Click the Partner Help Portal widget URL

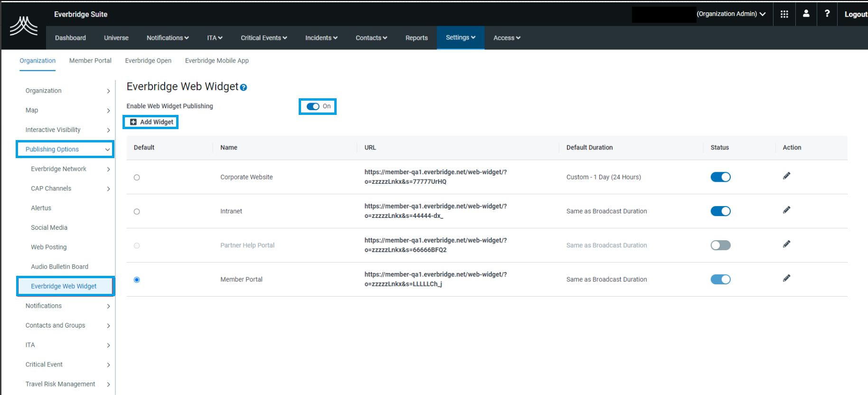(435, 245)
